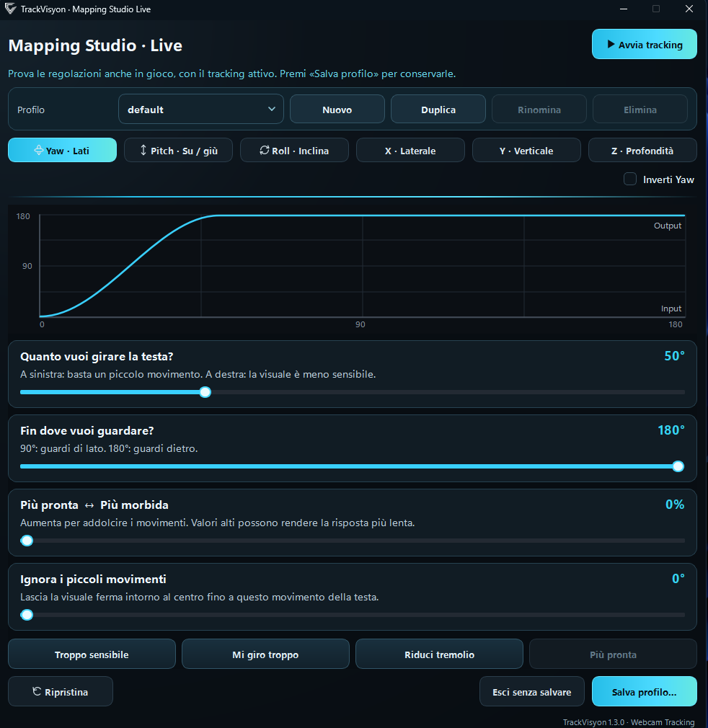Click the Elimina profile button
Image resolution: width=708 pixels, height=728 pixels.
point(640,110)
